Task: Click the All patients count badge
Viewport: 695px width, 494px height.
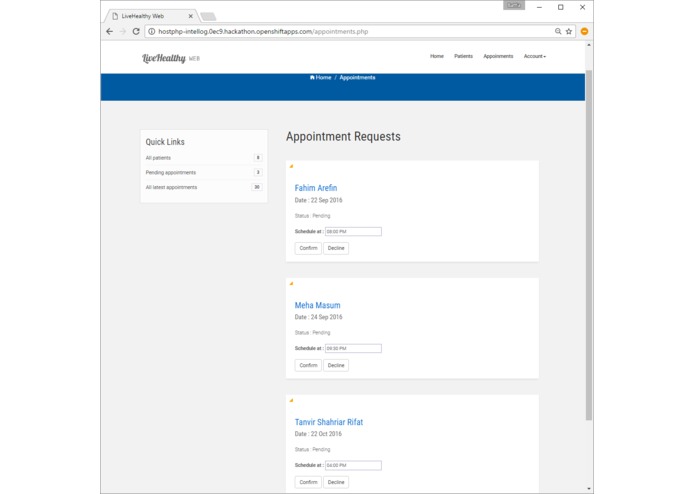Action: click(258, 158)
